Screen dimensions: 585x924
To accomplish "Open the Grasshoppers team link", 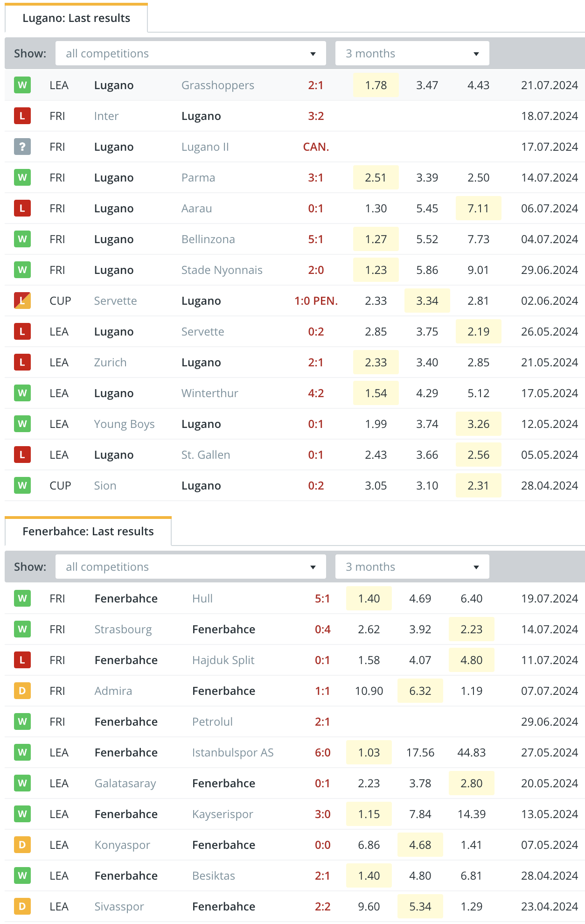I will coord(218,85).
